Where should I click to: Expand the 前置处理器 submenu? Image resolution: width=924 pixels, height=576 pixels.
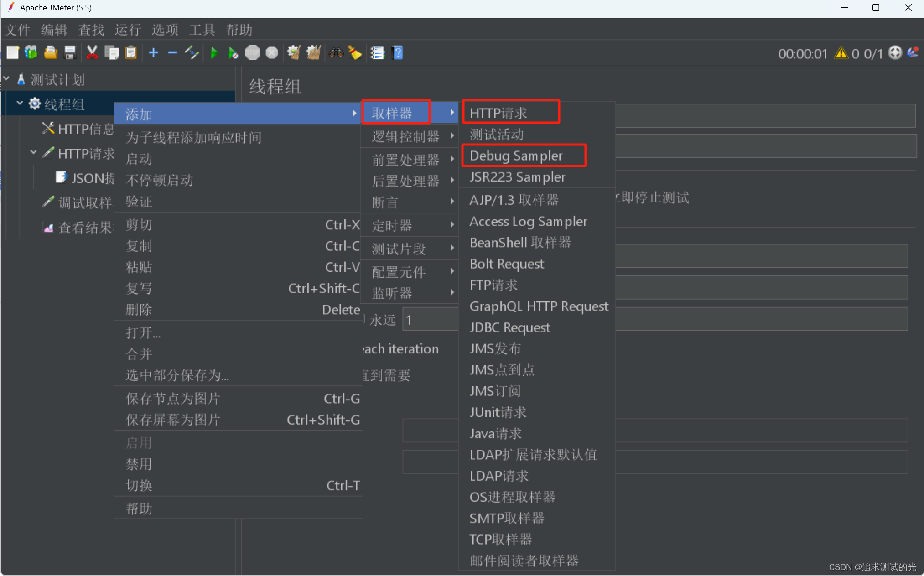pyautogui.click(x=410, y=160)
